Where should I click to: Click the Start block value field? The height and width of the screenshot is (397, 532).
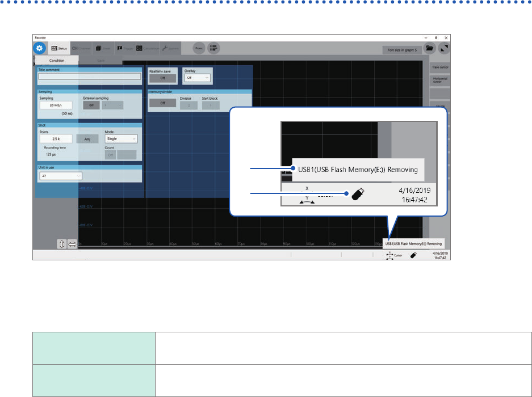(x=211, y=105)
